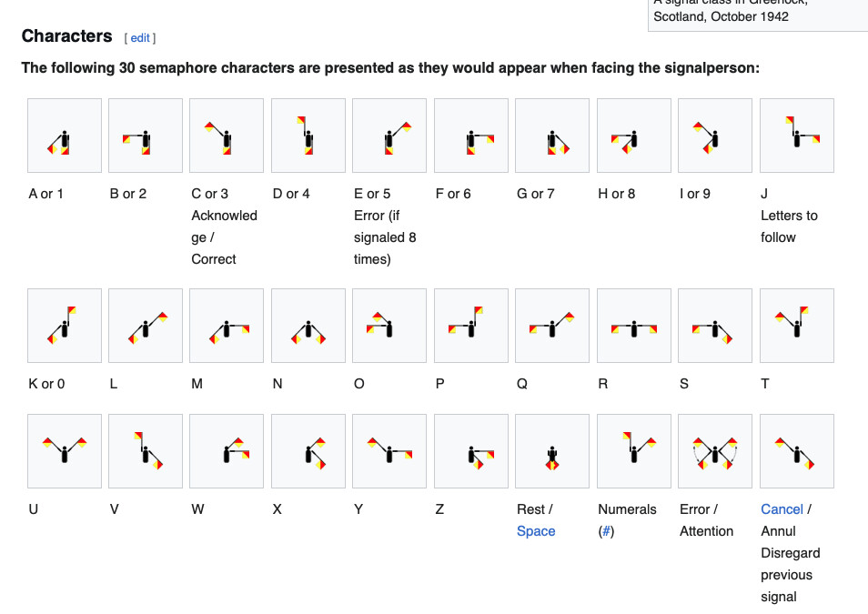
Task: Open the letter T semaphore image
Action: click(796, 326)
